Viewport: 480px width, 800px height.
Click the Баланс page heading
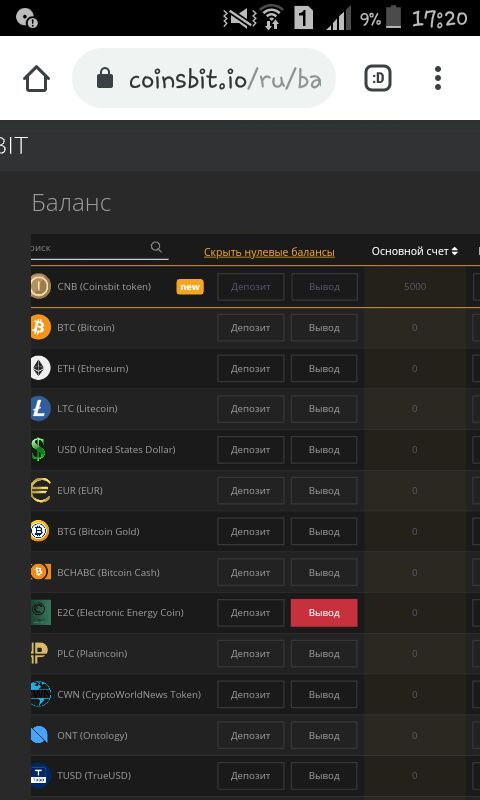pos(71,203)
